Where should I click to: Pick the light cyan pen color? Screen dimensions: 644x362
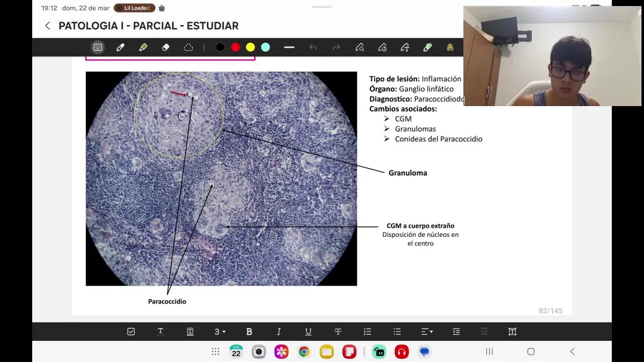coord(265,47)
